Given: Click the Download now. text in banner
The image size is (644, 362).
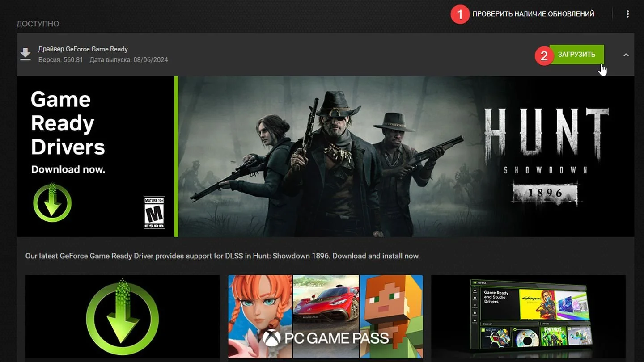Looking at the screenshot, I should [68, 169].
